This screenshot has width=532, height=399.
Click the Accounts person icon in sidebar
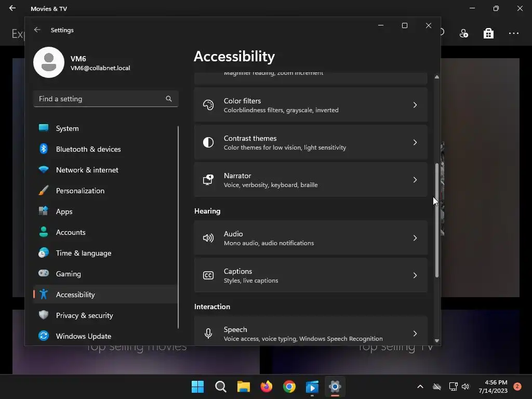pos(44,232)
